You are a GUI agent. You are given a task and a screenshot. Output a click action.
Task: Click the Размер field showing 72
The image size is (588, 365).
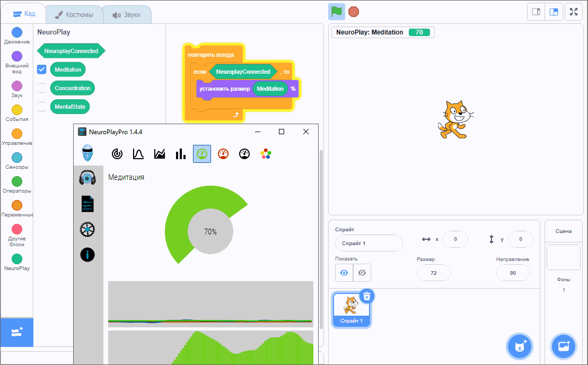(434, 273)
